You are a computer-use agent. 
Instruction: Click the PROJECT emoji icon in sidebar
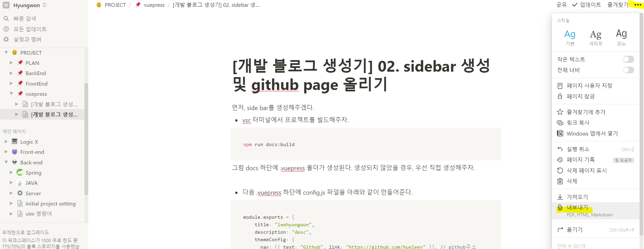click(15, 53)
